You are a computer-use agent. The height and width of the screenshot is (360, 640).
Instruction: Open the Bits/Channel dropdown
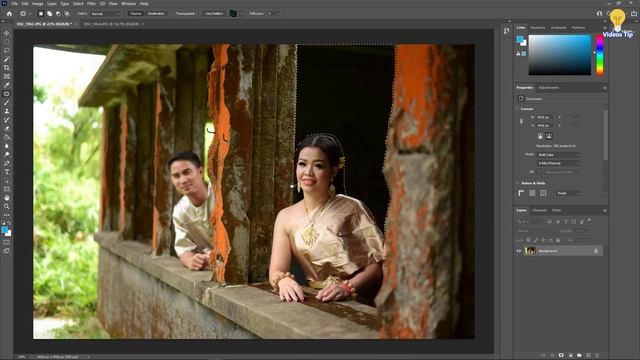coord(558,163)
